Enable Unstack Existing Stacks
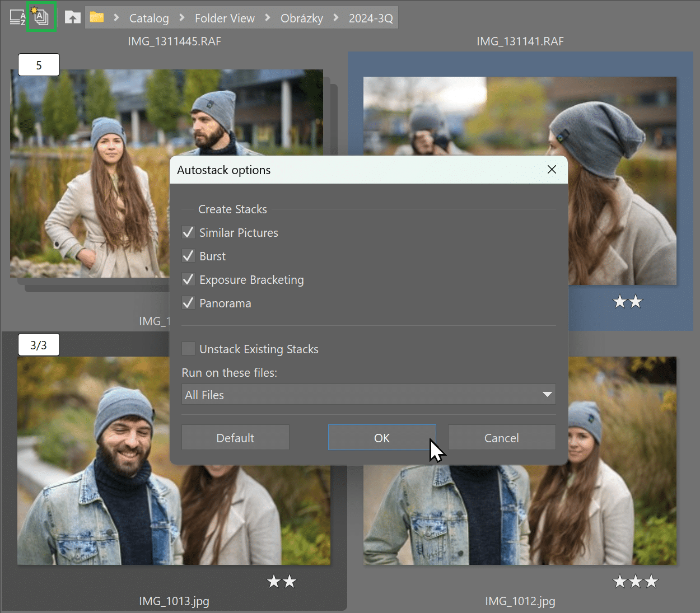 (189, 349)
